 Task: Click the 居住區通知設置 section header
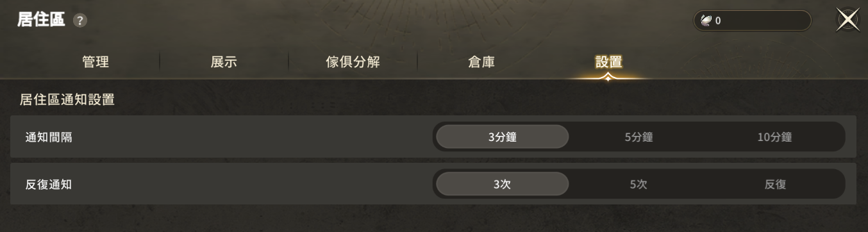coord(67,99)
